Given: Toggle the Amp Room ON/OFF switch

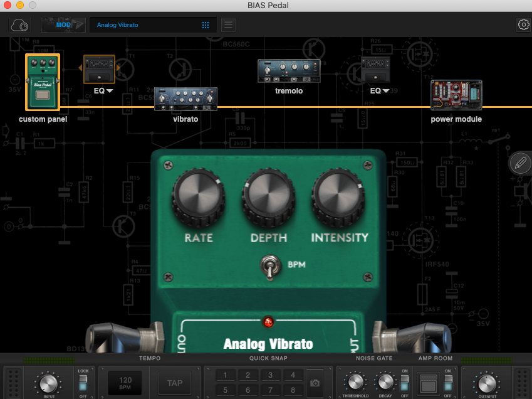Looking at the screenshot, I should [448, 383].
